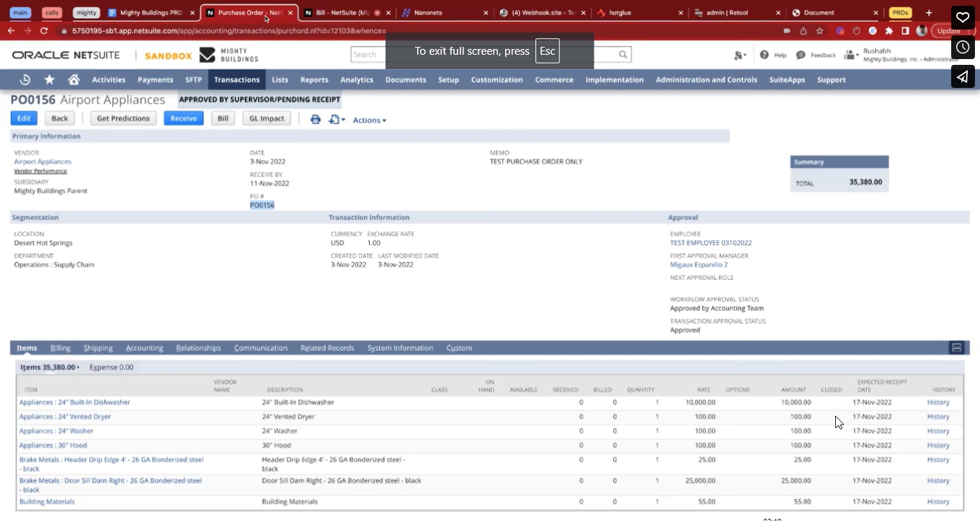Screen dimensions: 980x521
Task: Open Help via the question mark icon
Action: (765, 54)
